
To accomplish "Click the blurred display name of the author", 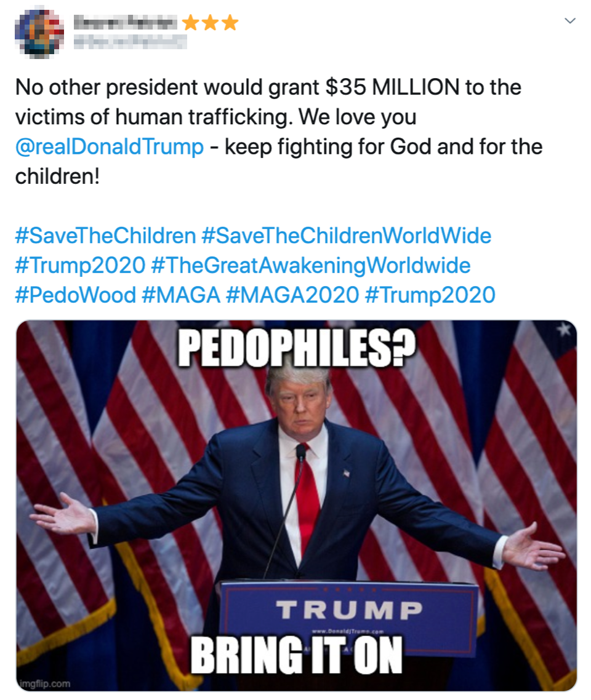I will (x=124, y=22).
